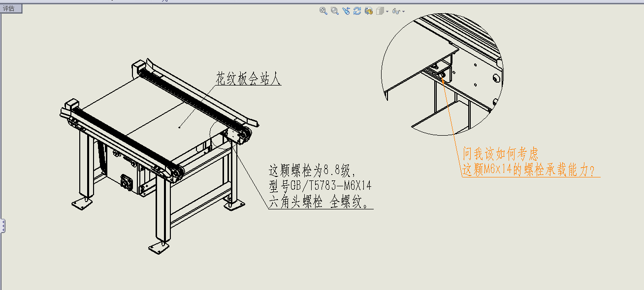Click the front leg foot plate
The image size is (644, 290).
[x=158, y=246]
